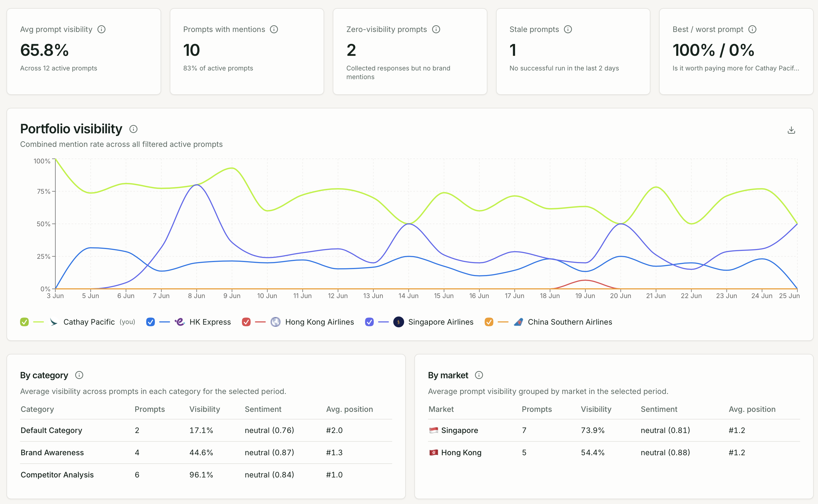Click the 96.1% visibility value
818x504 pixels.
201,475
